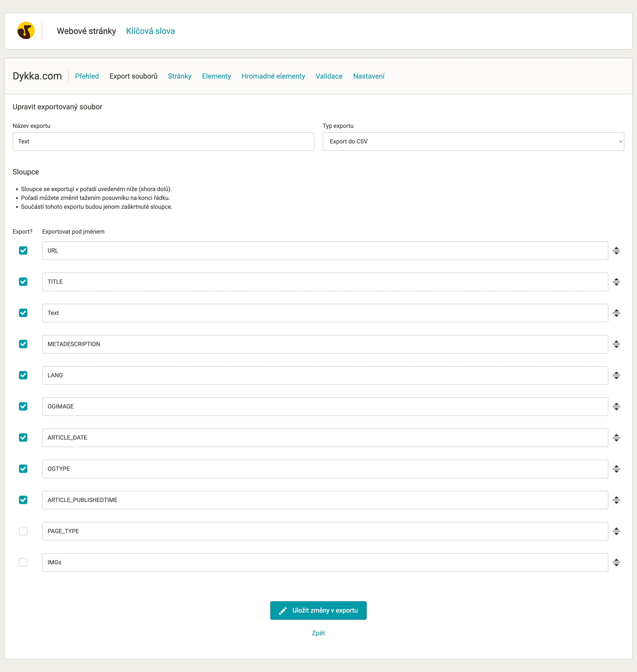Click the drag handle for OGIMAGE row
Screen dimensions: 637x672
616,406
